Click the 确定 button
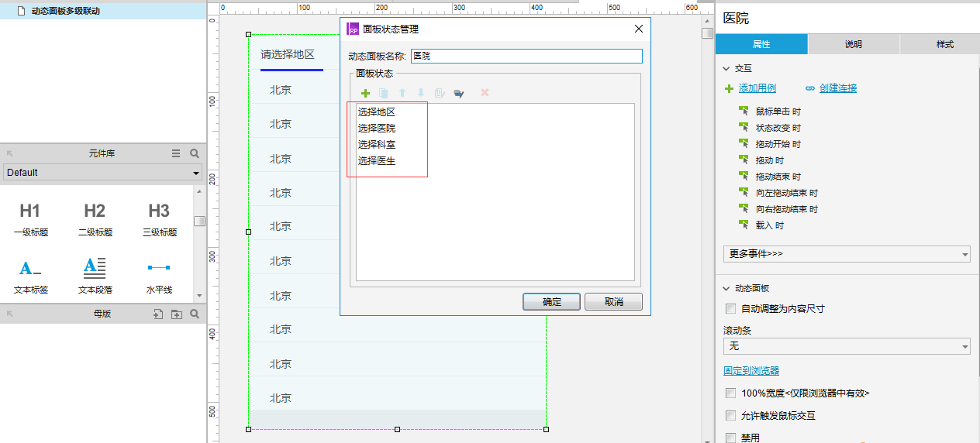The width and height of the screenshot is (980, 443). [552, 302]
